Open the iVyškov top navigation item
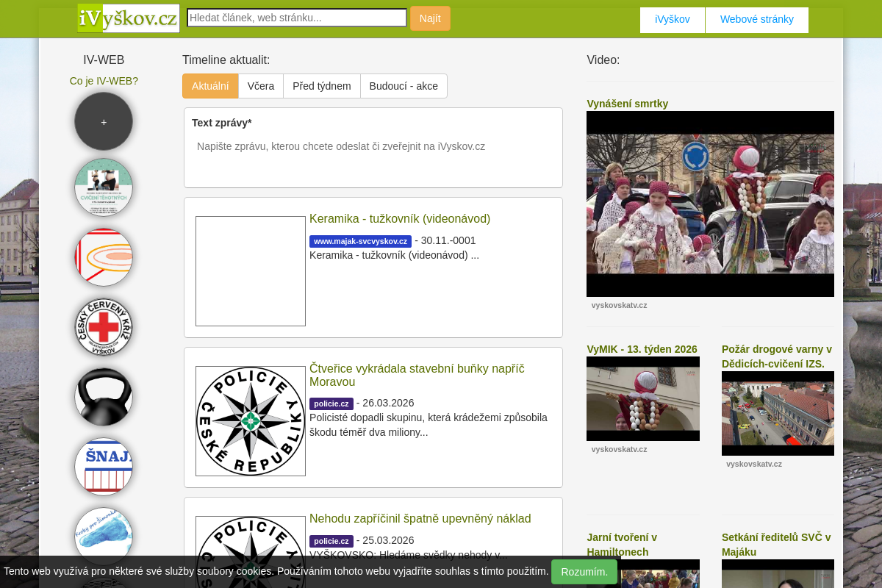Viewport: 882px width, 588px height. click(673, 20)
